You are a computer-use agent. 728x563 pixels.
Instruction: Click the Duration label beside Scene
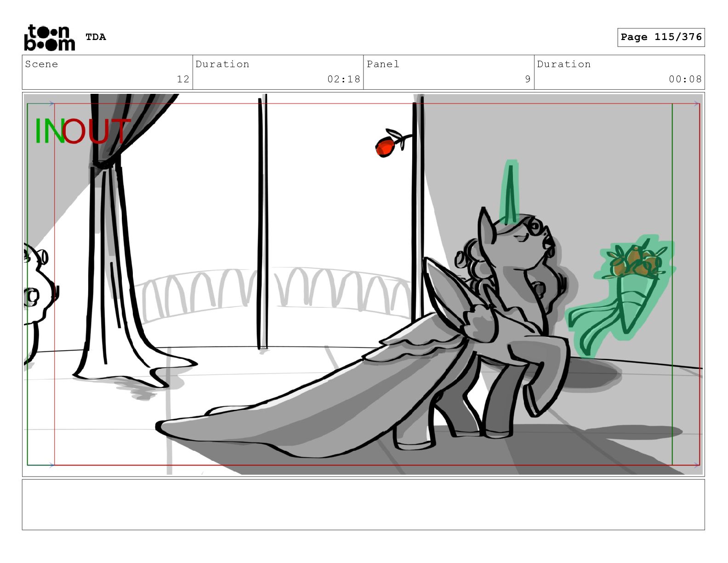click(x=222, y=64)
